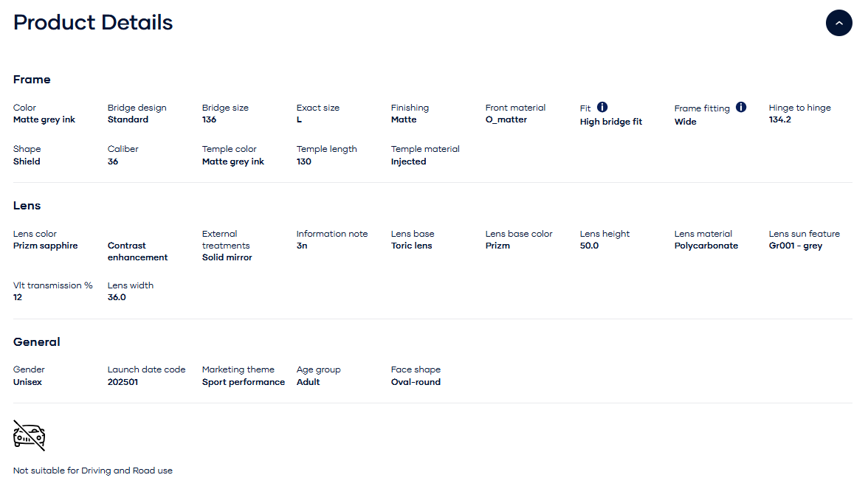Click the 'Toric lens' lens base value

click(x=412, y=246)
